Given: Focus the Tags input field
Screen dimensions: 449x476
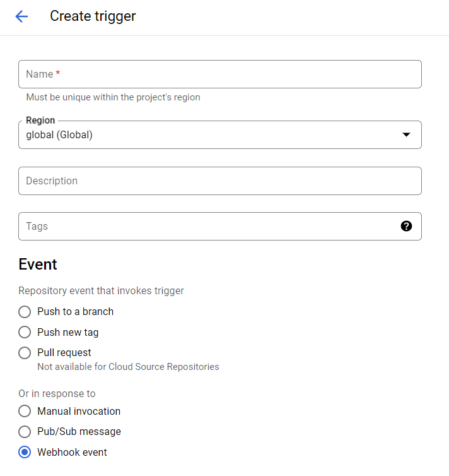Looking at the screenshot, I should (x=208, y=227).
